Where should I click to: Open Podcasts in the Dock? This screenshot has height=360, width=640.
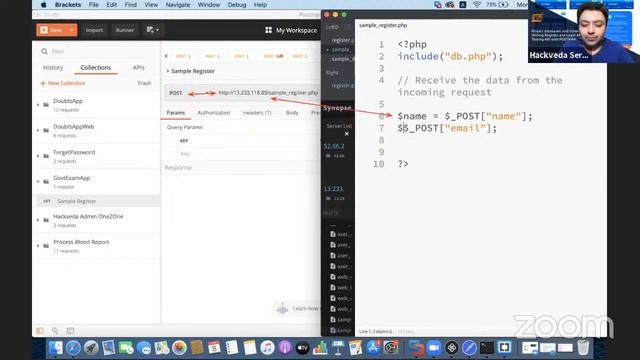pyautogui.click(x=285, y=348)
